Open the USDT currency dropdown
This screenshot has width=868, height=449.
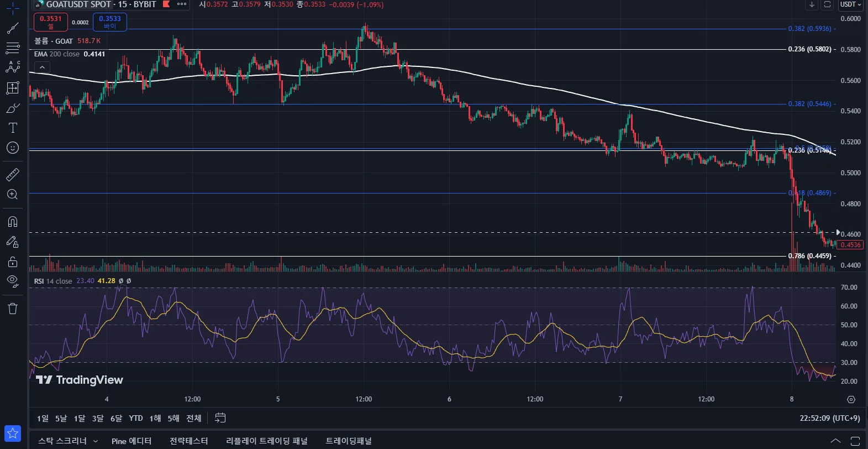tap(850, 4)
